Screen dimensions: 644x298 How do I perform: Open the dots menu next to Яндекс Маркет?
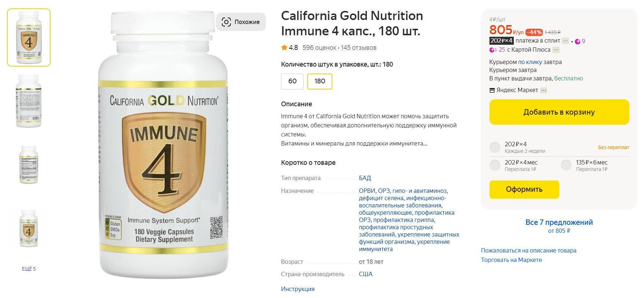[544, 90]
